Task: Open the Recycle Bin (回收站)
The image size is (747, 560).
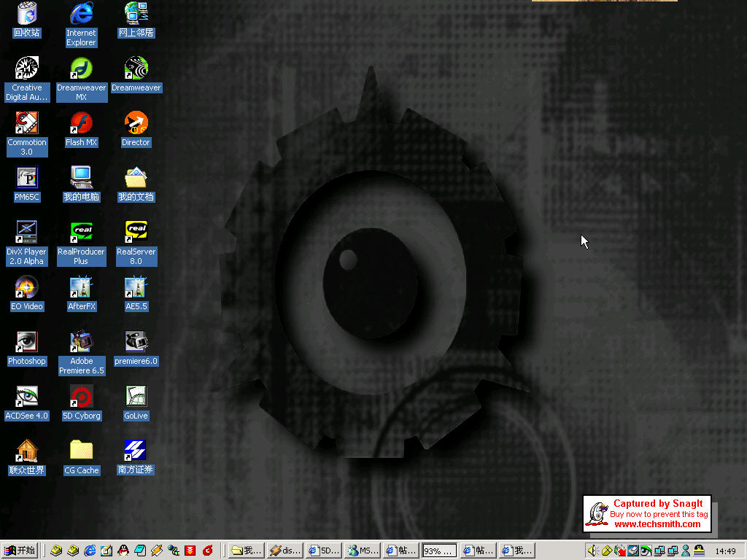Action: point(26,14)
